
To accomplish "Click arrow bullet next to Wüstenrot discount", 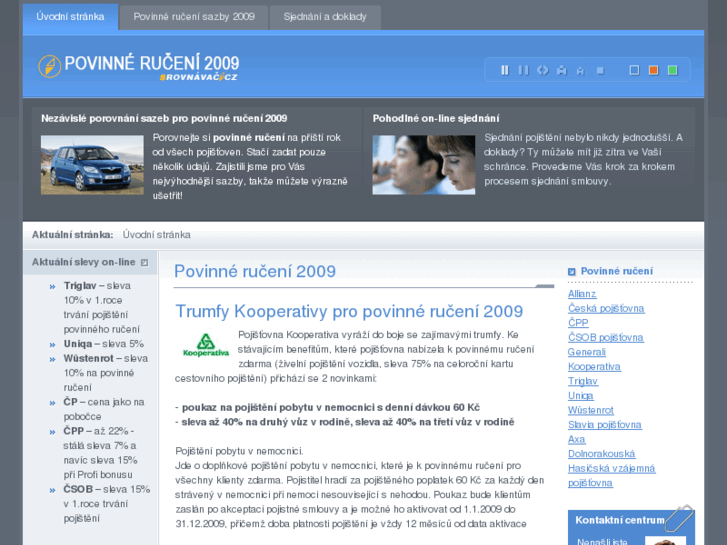I will (x=52, y=359).
